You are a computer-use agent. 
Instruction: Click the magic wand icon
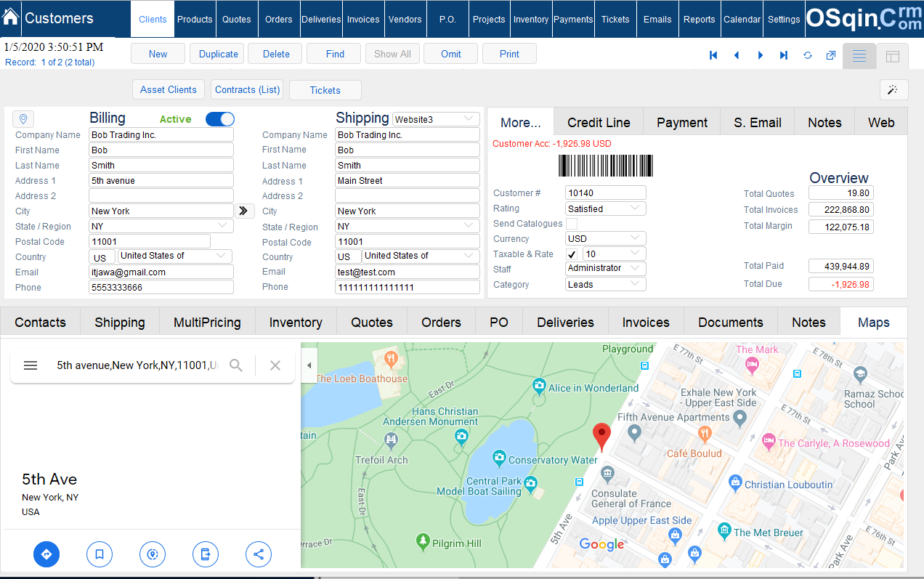(x=893, y=90)
